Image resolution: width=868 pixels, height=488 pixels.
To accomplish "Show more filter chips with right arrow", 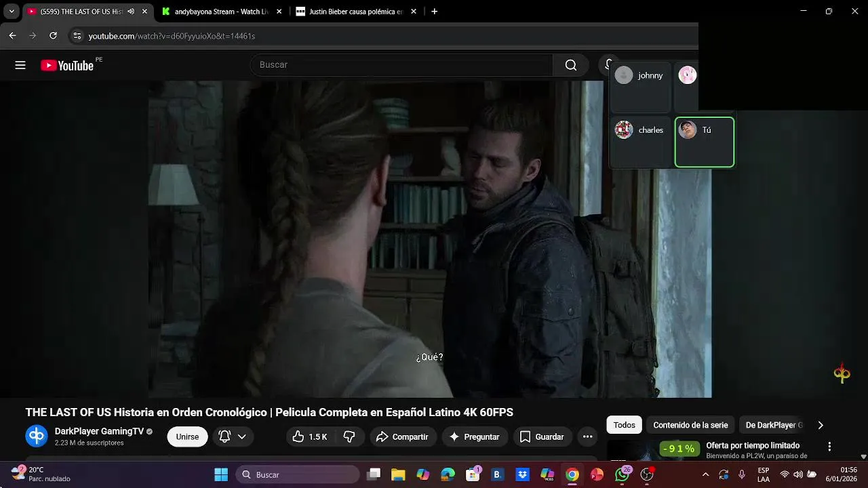I will [821, 425].
